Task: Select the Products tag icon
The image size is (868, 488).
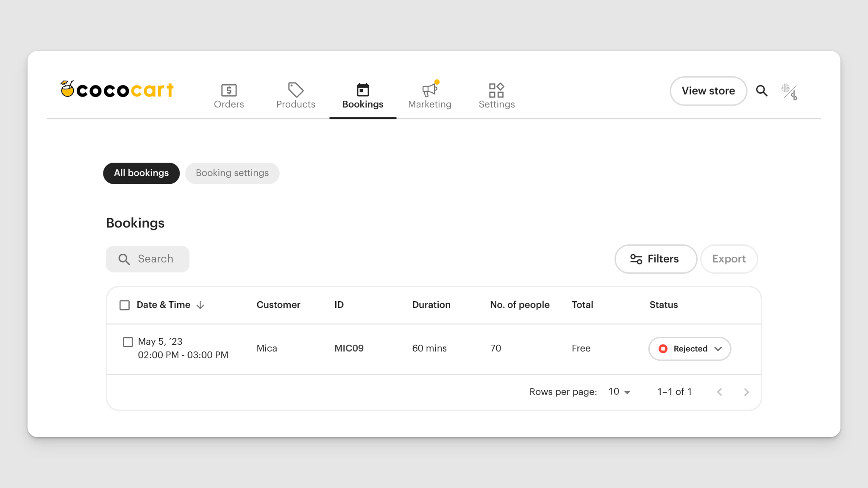Action: [295, 90]
